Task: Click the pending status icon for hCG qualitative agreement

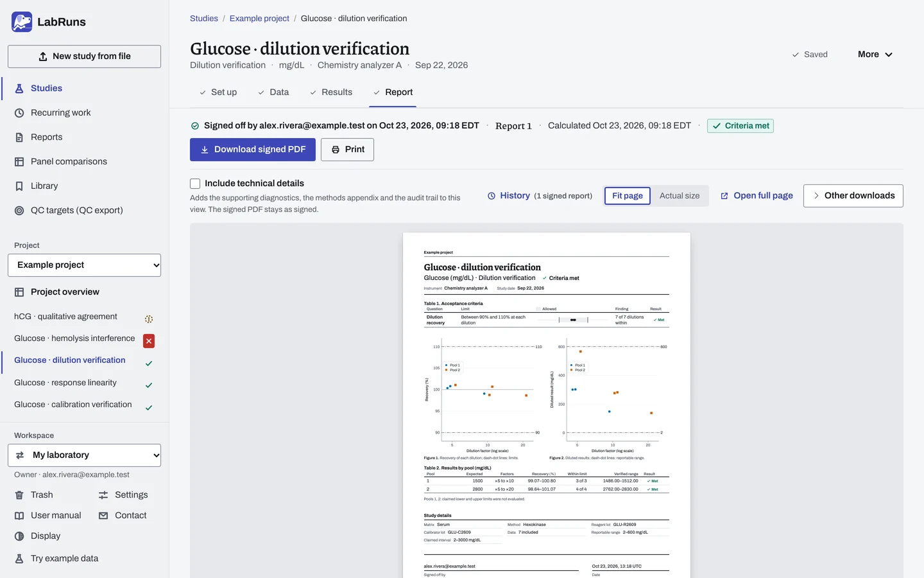Action: [x=149, y=319]
